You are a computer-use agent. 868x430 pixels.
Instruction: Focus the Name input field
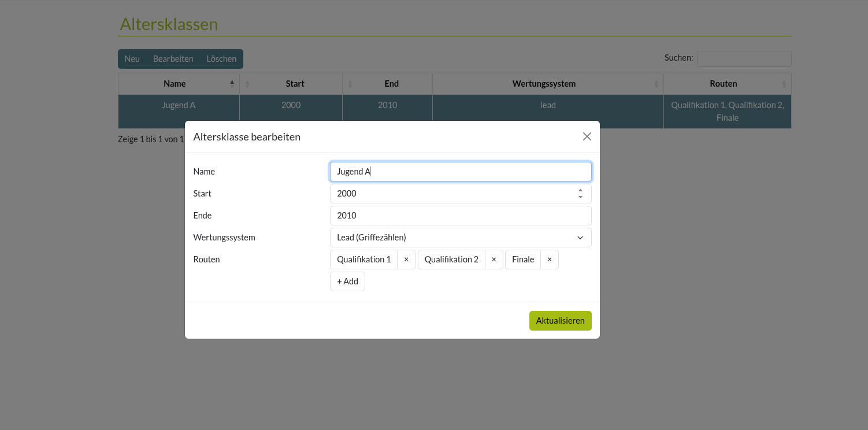click(461, 172)
